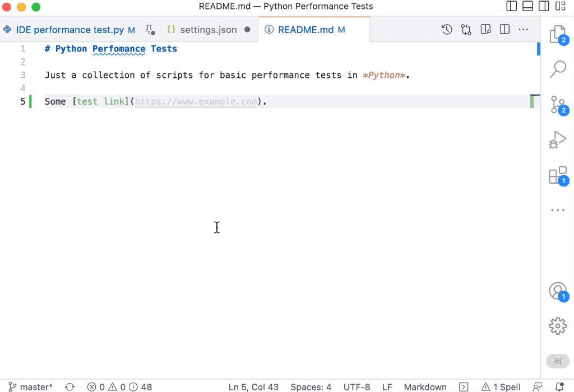This screenshot has height=392, width=574.
Task: Expand additional views ellipsis in activity bar
Action: (x=557, y=211)
